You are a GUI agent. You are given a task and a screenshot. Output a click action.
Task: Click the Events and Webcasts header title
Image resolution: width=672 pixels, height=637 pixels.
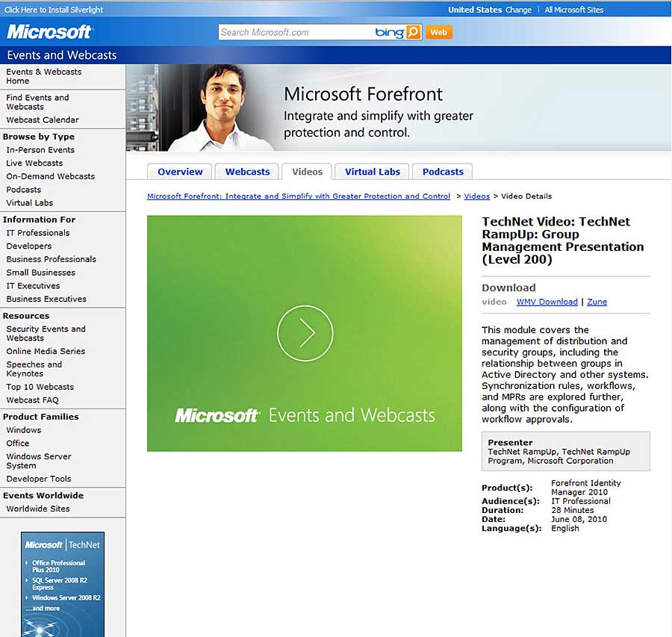[x=62, y=55]
